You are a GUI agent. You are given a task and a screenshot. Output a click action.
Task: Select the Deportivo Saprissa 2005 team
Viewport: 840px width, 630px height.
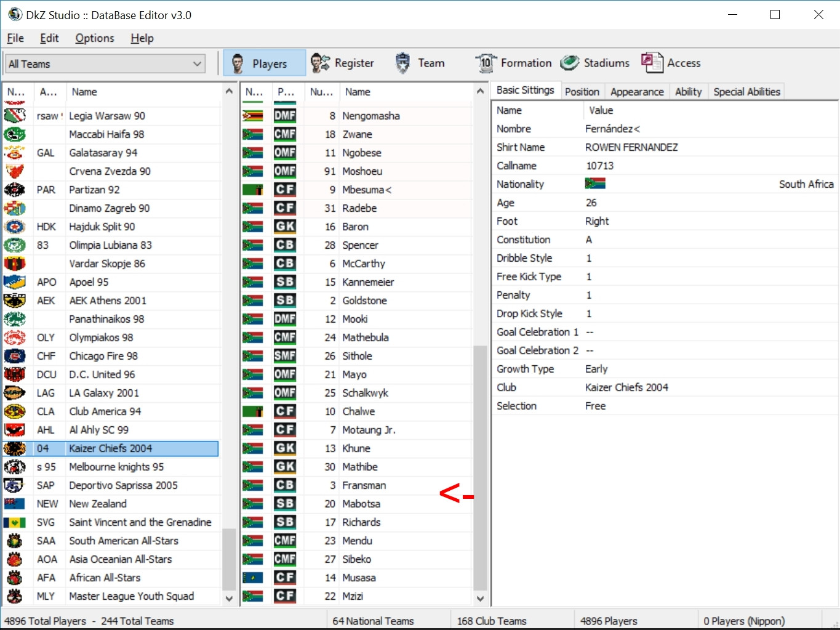111,485
